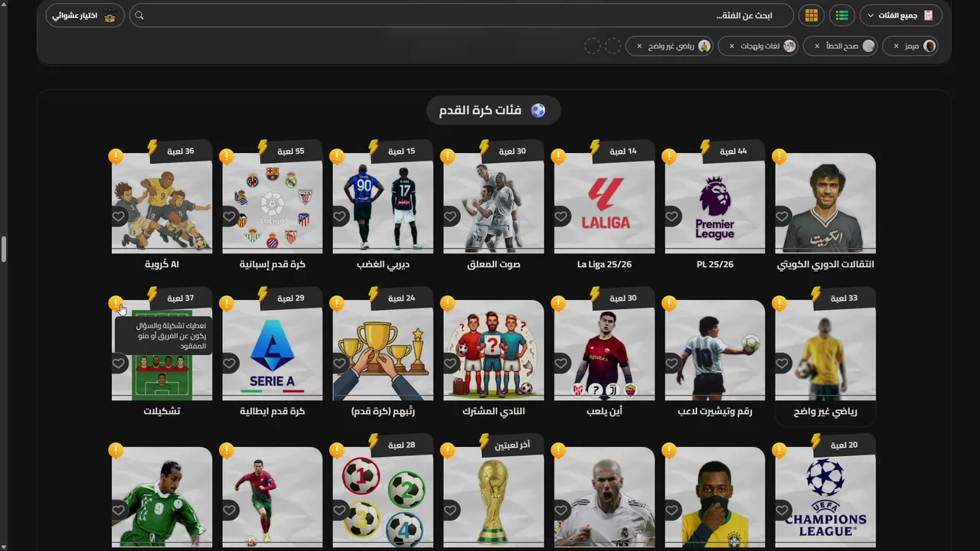Remove the ميمز selected chip
Viewport: 980px width, 551px height.
(896, 46)
